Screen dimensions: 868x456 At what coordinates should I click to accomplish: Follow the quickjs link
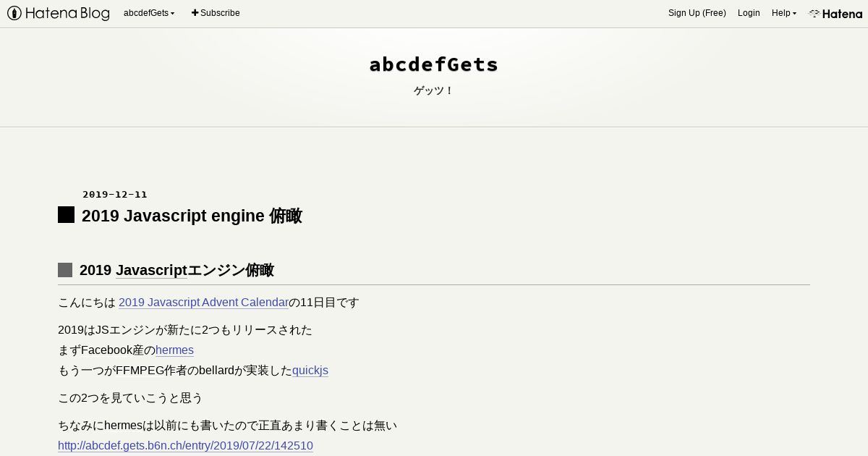pos(310,371)
